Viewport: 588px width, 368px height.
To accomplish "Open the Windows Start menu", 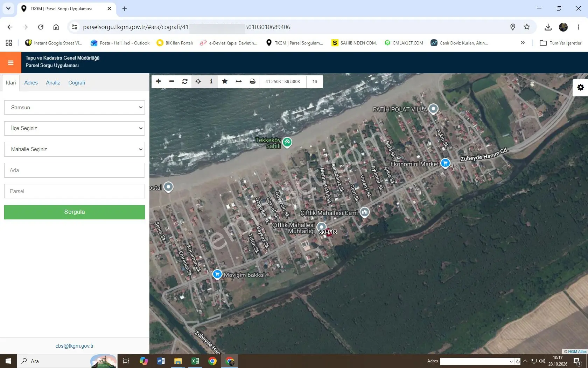I will pos(8,361).
